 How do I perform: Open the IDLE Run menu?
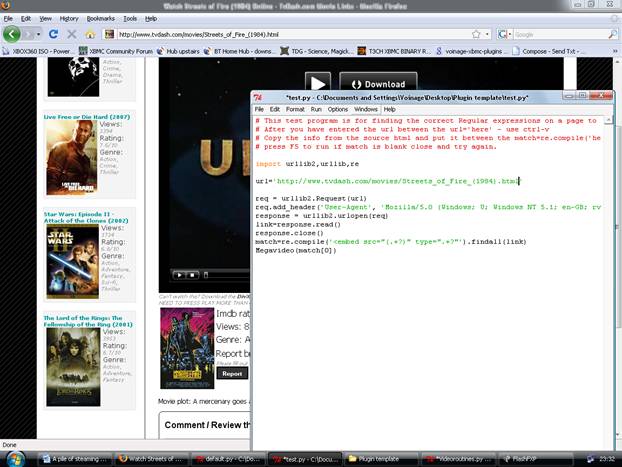pyautogui.click(x=316, y=109)
